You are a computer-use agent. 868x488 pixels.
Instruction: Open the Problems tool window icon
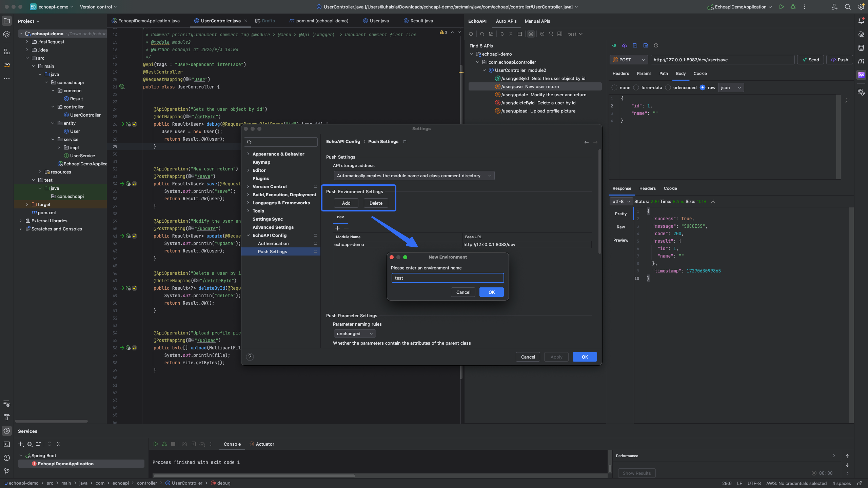pos(7,458)
